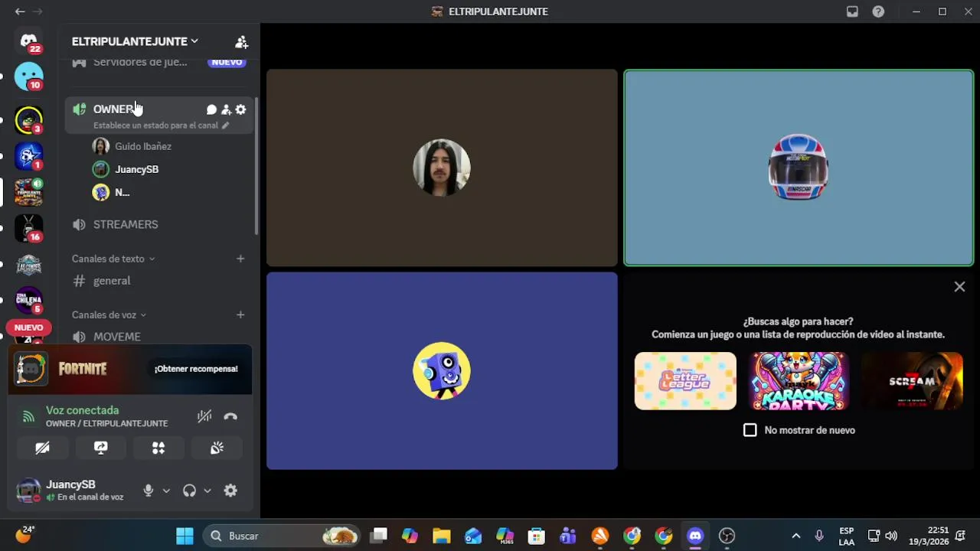The image size is (980, 551).
Task: Edit channel status pencil icon
Action: coord(225,126)
